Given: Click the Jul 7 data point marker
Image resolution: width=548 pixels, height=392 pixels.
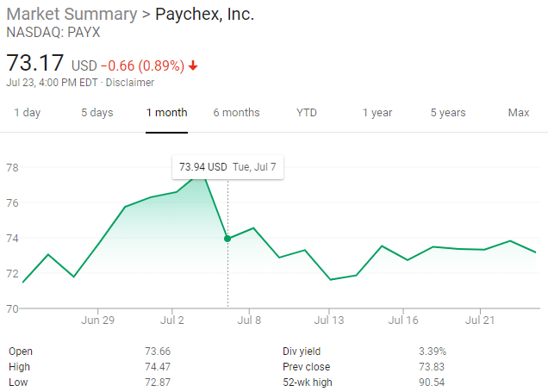Looking at the screenshot, I should click(x=227, y=239).
